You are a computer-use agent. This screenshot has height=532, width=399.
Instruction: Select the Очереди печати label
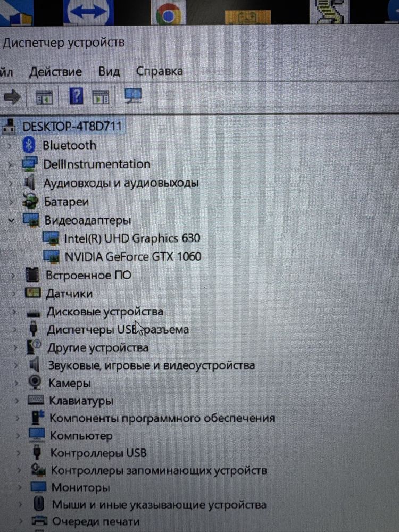[x=96, y=521]
